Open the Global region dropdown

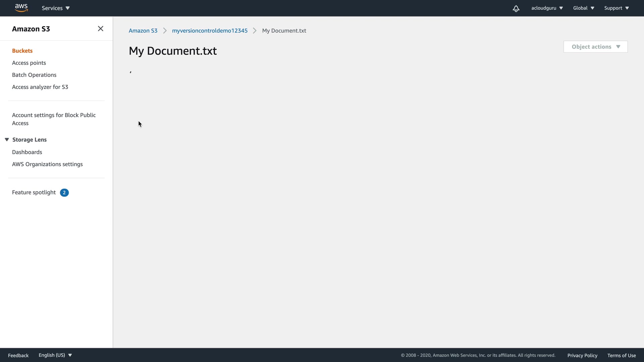pos(583,8)
